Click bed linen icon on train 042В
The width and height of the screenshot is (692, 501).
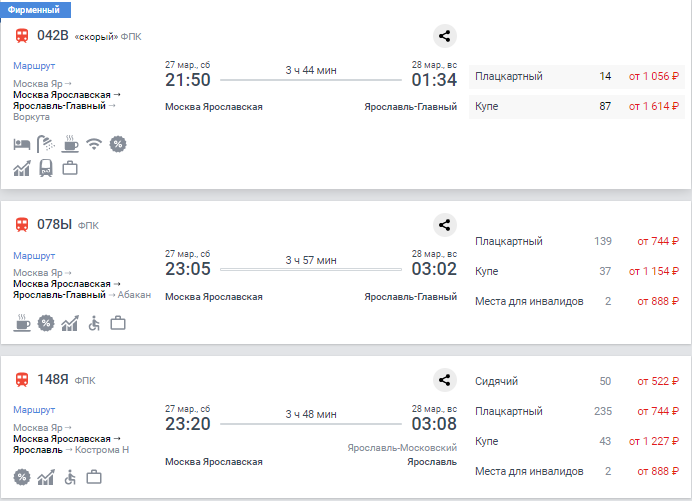22,144
